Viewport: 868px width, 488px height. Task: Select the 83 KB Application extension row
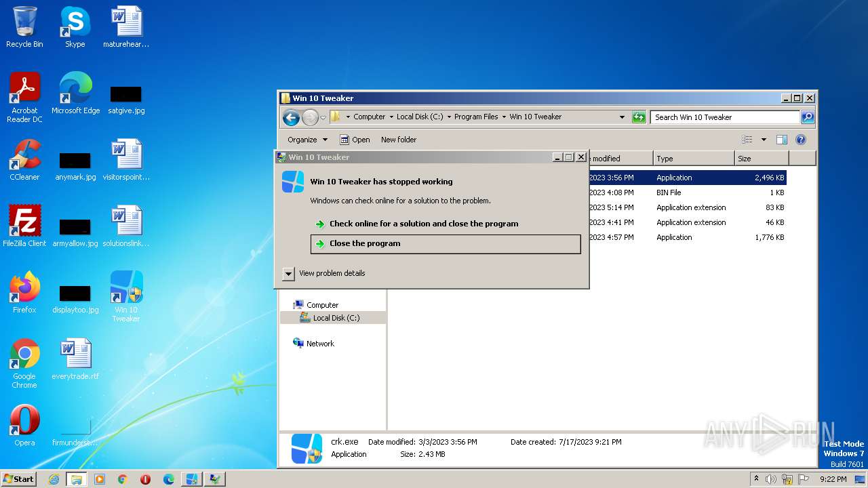(688, 207)
